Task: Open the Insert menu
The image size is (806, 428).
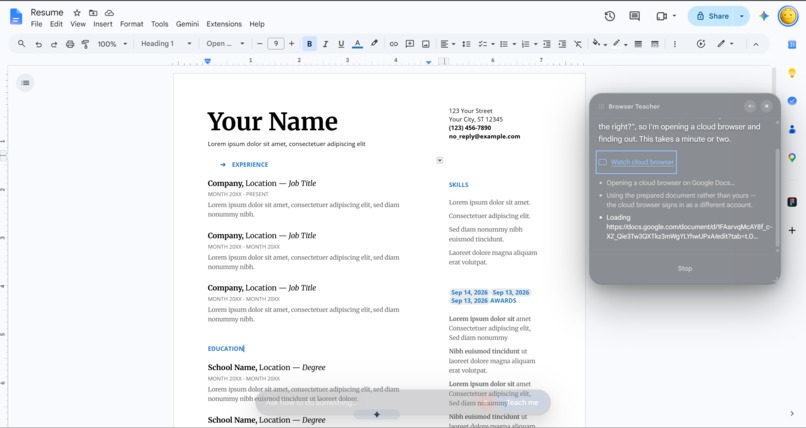Action: tap(103, 24)
